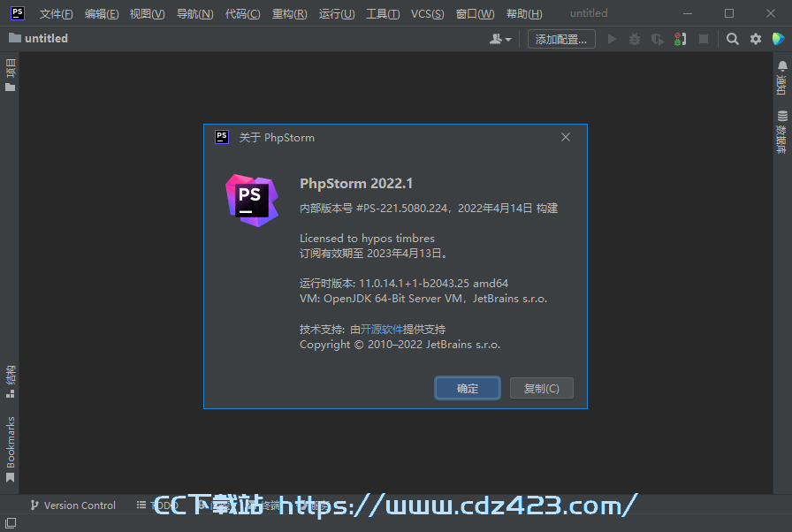
Task: Click the 添加配置... button
Action: (561, 39)
